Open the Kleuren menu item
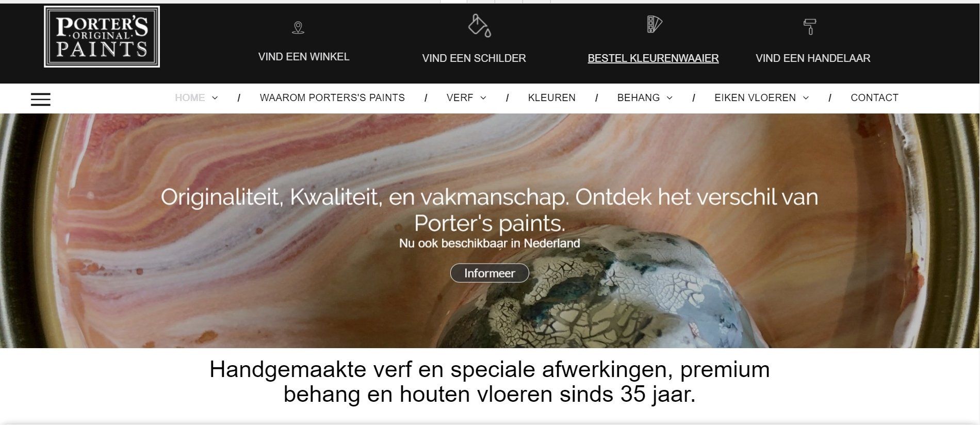The height and width of the screenshot is (425, 980). 551,97
